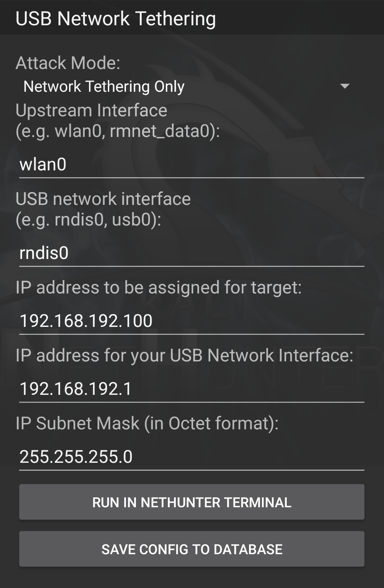Click the USB network interface label
The height and width of the screenshot is (588, 384).
click(x=103, y=199)
